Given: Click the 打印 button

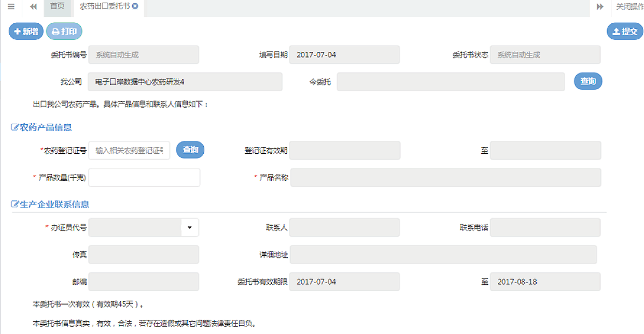Looking at the screenshot, I should coord(64,32).
